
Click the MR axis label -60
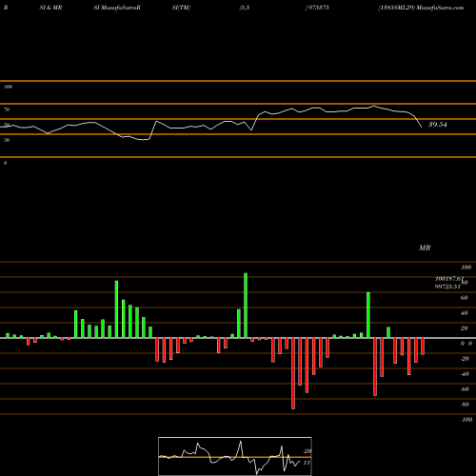(465, 389)
